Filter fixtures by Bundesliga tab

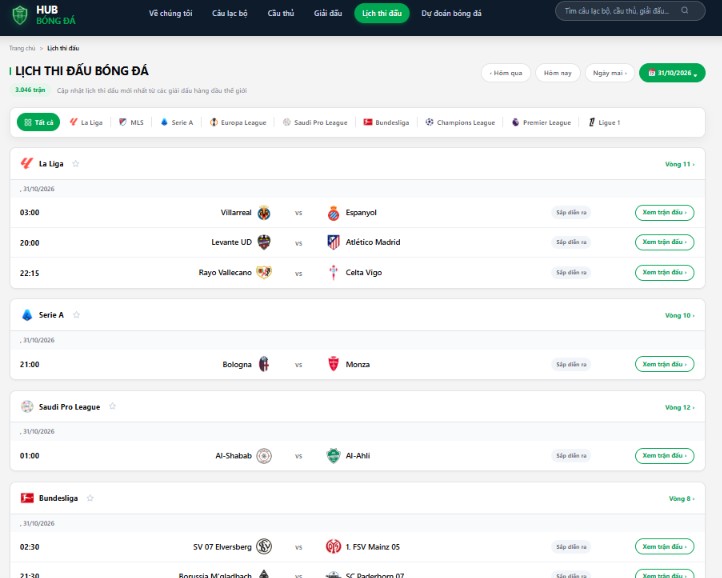click(x=386, y=123)
